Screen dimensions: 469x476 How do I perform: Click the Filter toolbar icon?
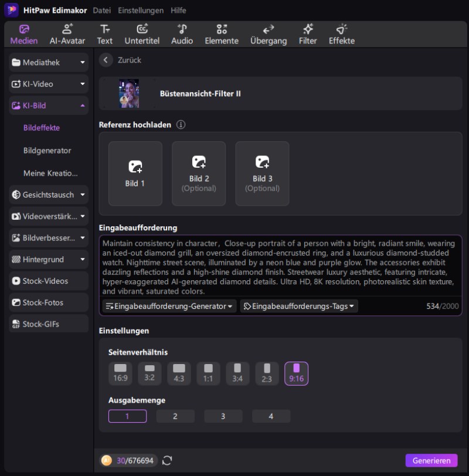coord(308,34)
